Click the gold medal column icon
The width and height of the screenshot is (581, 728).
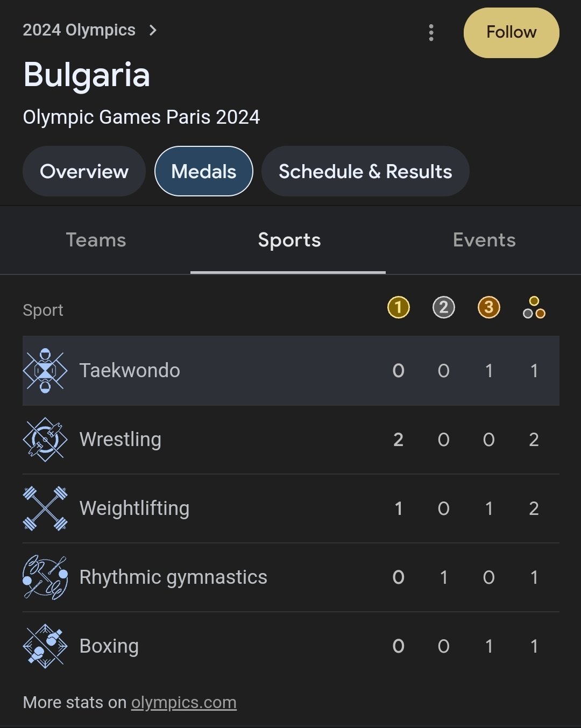pyautogui.click(x=398, y=308)
